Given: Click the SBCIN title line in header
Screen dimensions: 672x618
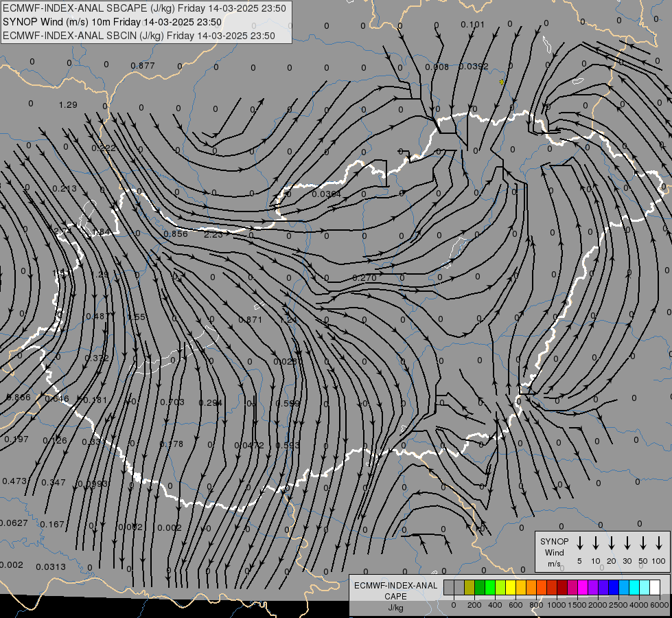Looking at the screenshot, I should pos(139,36).
